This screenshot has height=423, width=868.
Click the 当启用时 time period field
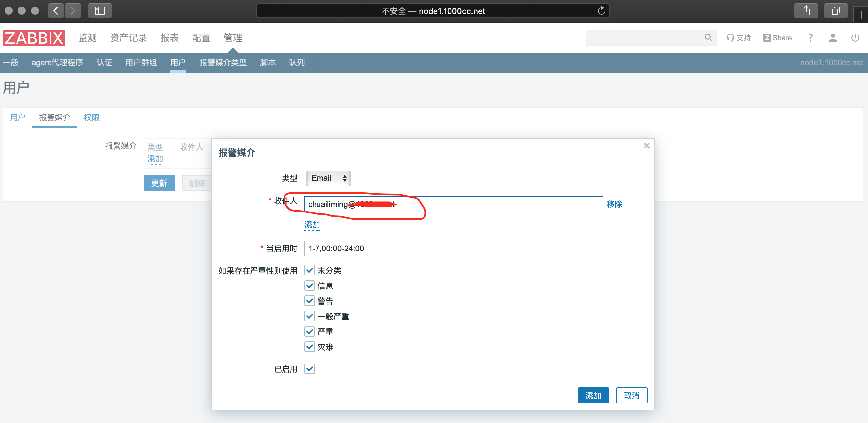click(453, 248)
